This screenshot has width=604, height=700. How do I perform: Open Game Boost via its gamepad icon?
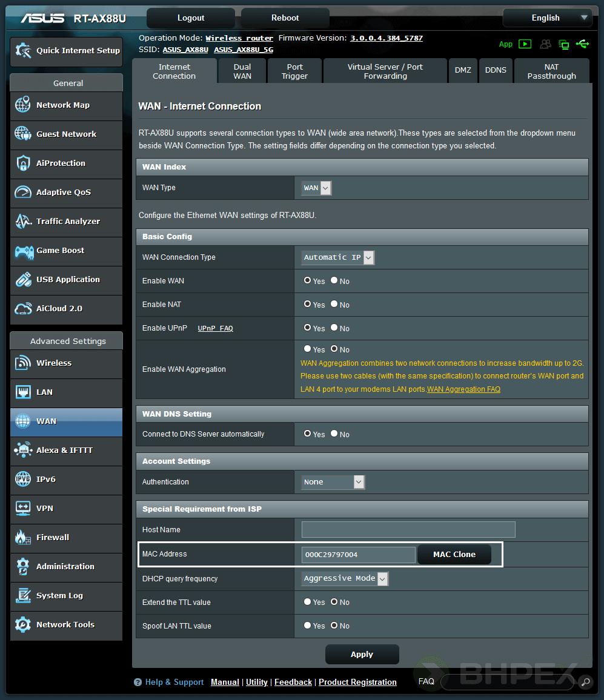(24, 250)
